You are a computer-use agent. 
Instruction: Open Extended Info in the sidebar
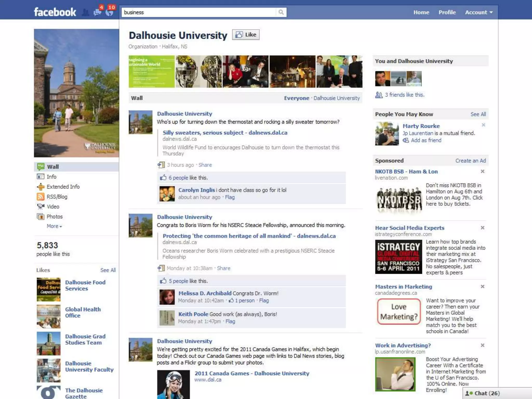[x=63, y=187]
